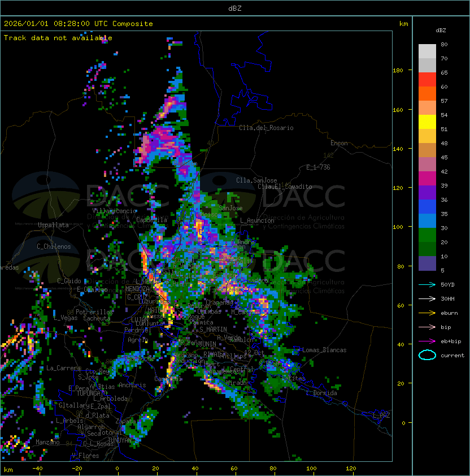
Task: Click the cyan ellipse 'current' legend symbol
Action: (427, 355)
